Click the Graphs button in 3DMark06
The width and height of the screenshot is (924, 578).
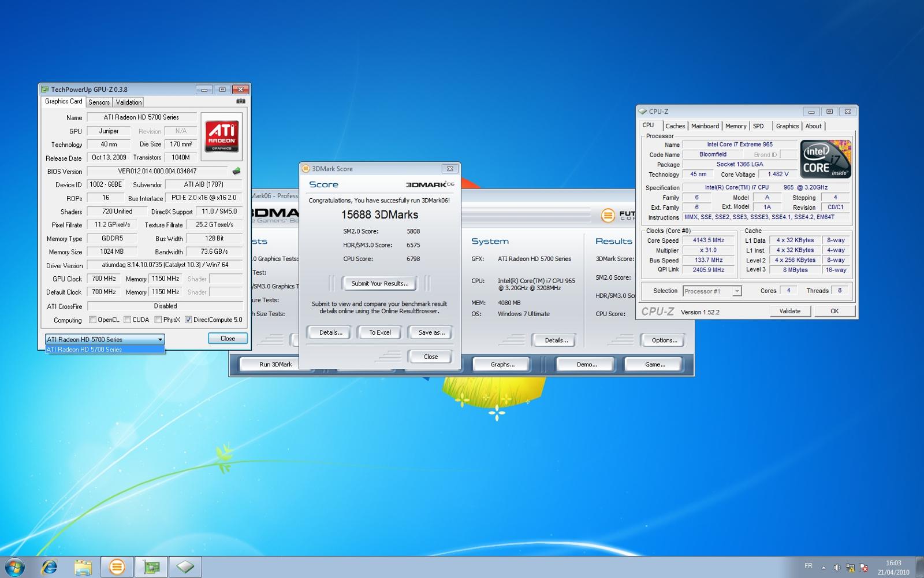pyautogui.click(x=502, y=364)
